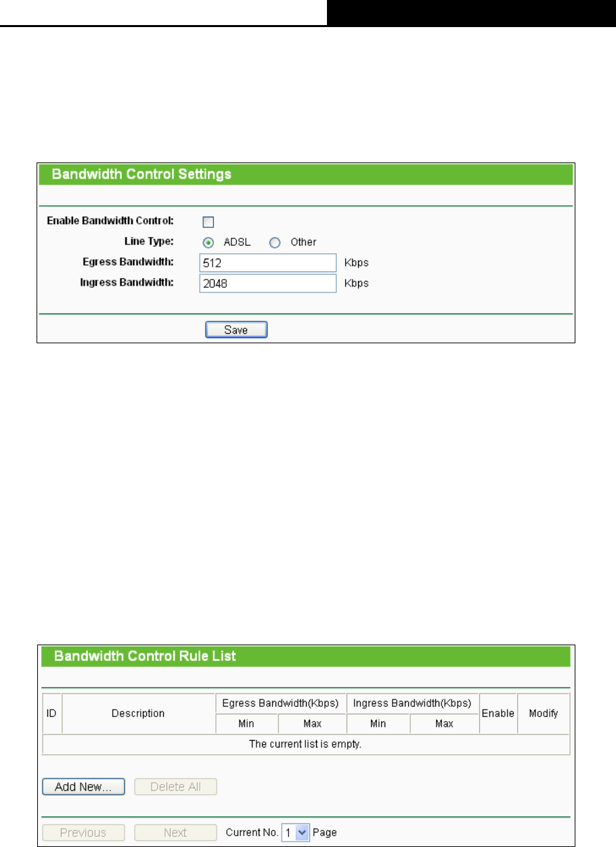The image size is (616, 847).
Task: Click the Ingress Bandwidth(Kbps) column header
Action: [412, 703]
